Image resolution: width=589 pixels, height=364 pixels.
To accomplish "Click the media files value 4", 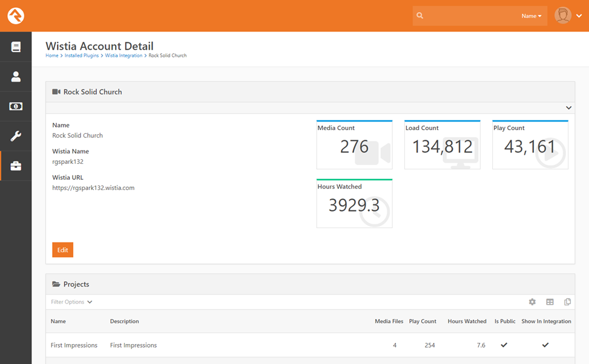I will tap(395, 345).
